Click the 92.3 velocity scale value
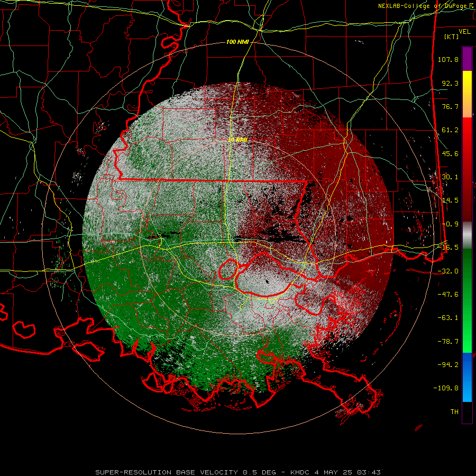 (x=450, y=83)
